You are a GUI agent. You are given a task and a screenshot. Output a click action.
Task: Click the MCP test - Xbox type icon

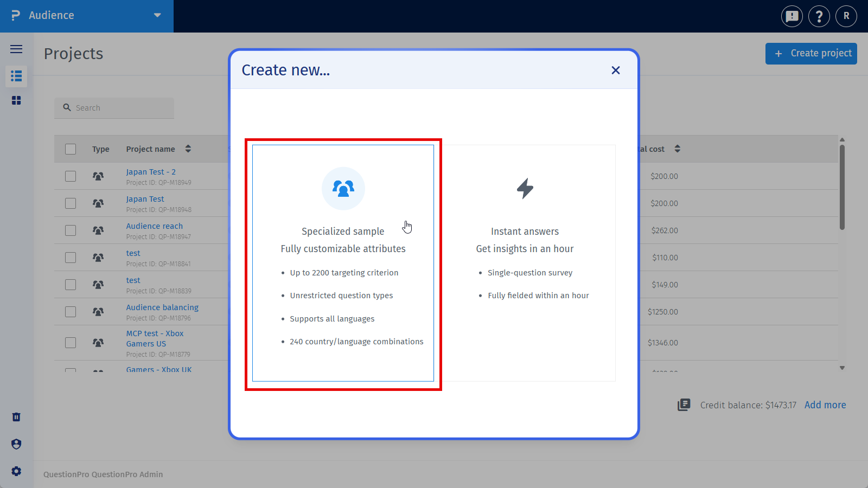click(98, 343)
